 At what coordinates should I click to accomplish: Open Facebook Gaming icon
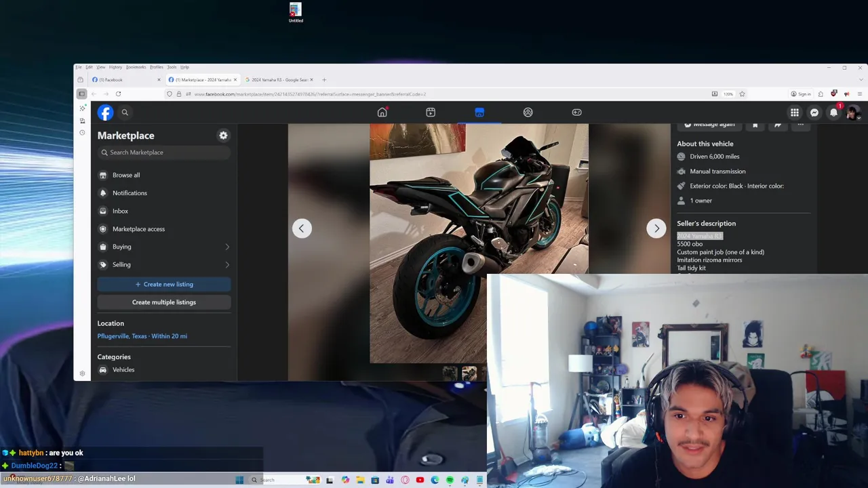[577, 113]
